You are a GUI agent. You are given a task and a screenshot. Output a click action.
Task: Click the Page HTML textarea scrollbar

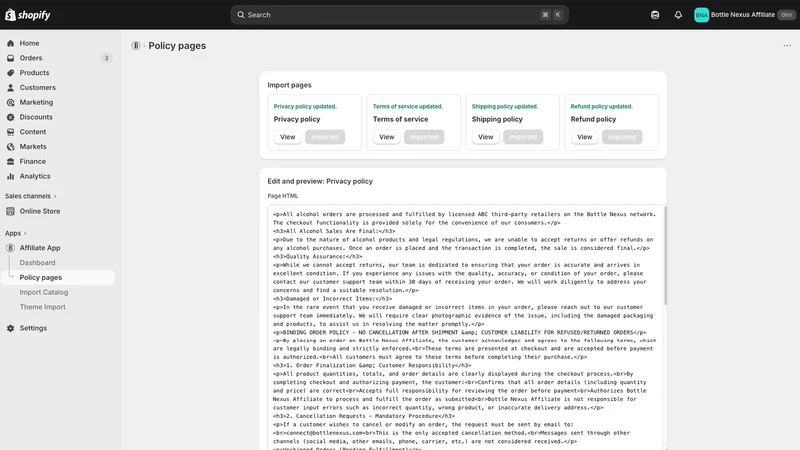[x=665, y=255]
